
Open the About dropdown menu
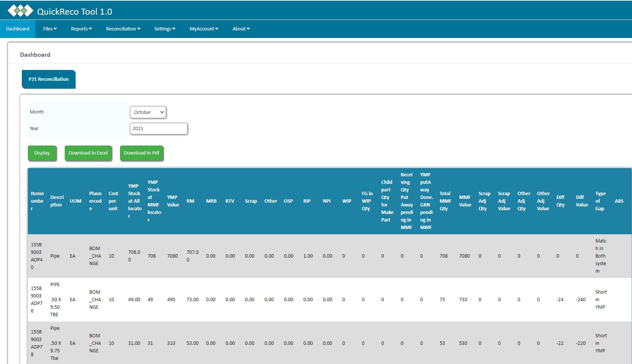click(x=241, y=29)
